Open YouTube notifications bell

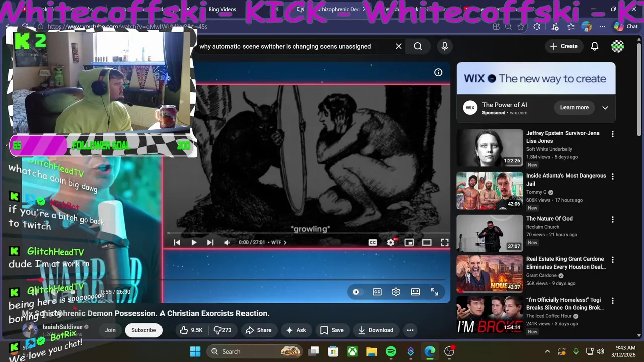595,46
